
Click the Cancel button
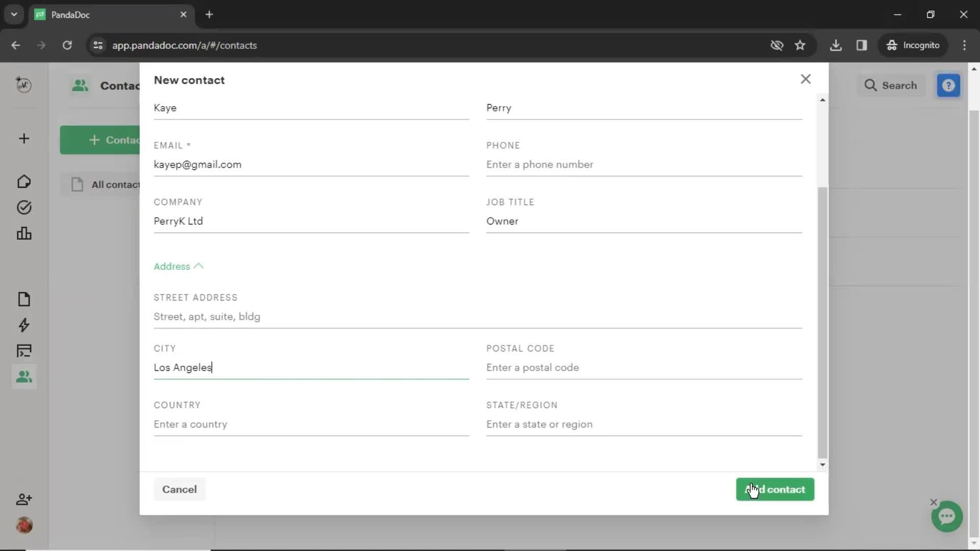[180, 489]
